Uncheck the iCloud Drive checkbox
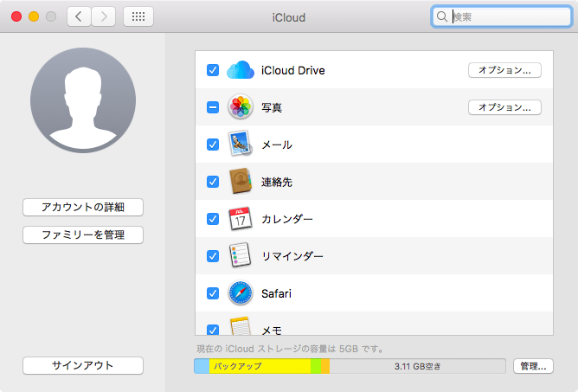 (x=213, y=70)
